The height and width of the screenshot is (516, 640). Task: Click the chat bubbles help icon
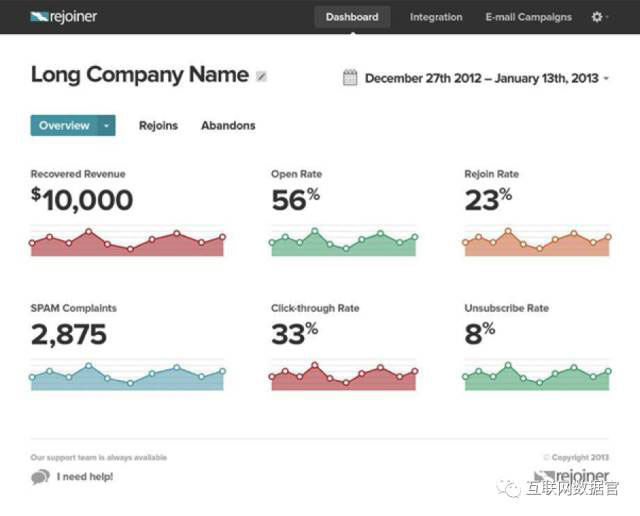point(40,477)
